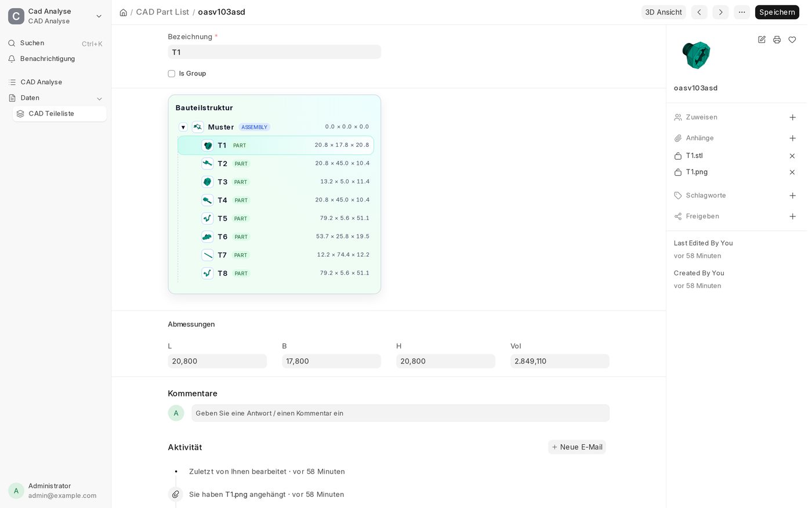Open the three-dots more menu
The image size is (812, 508).
click(742, 12)
